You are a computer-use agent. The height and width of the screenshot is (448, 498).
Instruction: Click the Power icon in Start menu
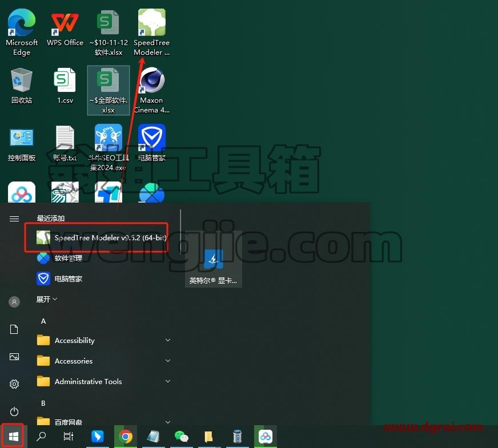(x=14, y=411)
